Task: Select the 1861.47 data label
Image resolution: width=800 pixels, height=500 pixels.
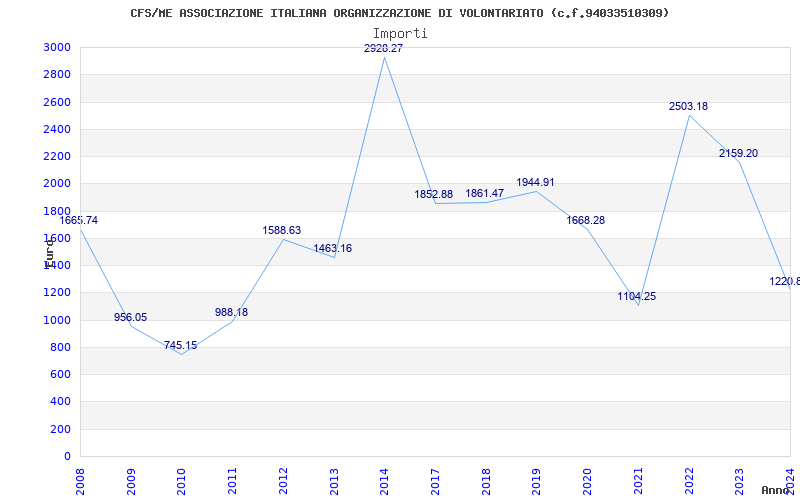Action: (485, 193)
